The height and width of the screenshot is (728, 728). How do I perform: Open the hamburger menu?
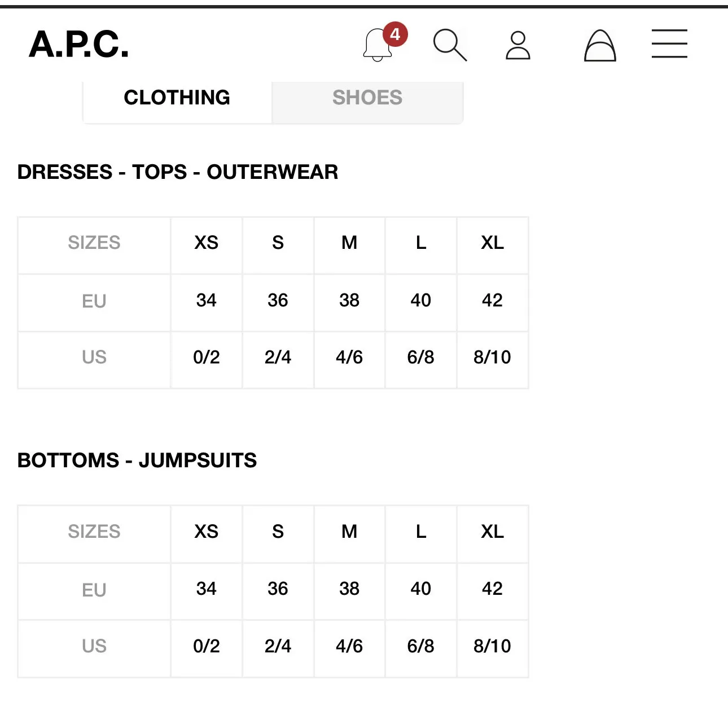pos(669,44)
